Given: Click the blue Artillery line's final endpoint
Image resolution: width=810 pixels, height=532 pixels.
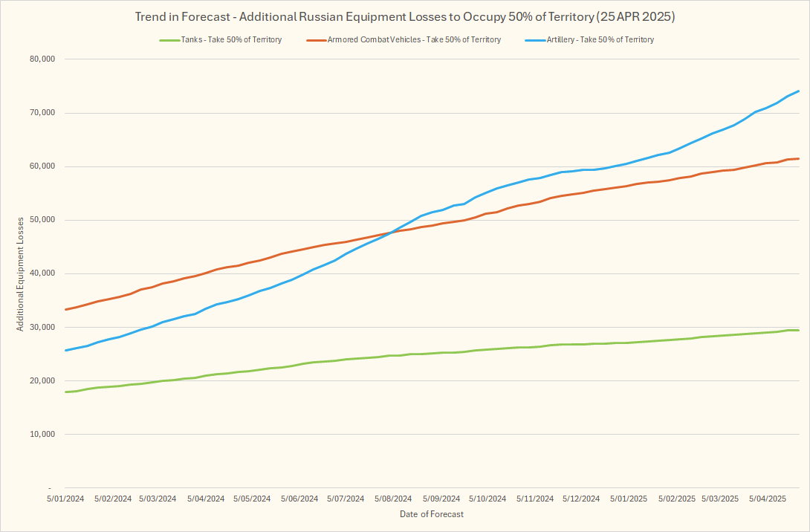Looking at the screenshot, I should pyautogui.click(x=798, y=91).
